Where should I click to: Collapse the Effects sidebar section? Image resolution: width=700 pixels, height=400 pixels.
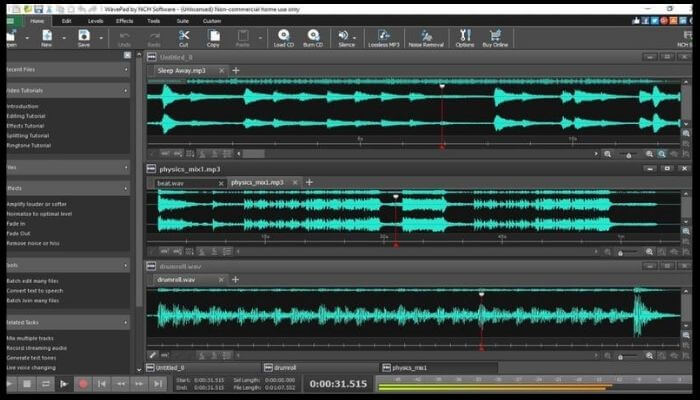126,187
